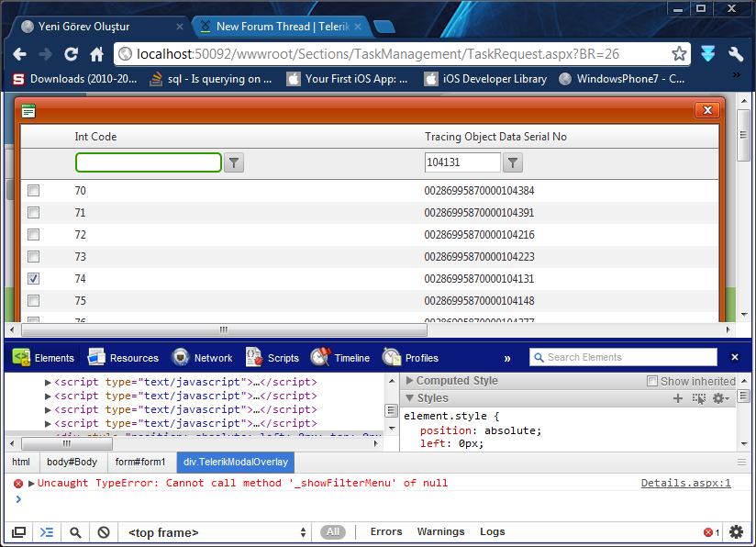Close the orange popup window

pyautogui.click(x=707, y=110)
